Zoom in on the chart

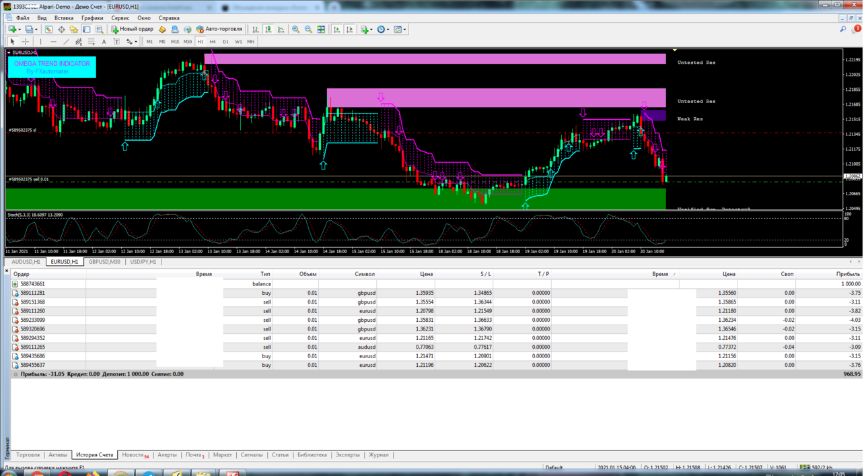tap(295, 30)
